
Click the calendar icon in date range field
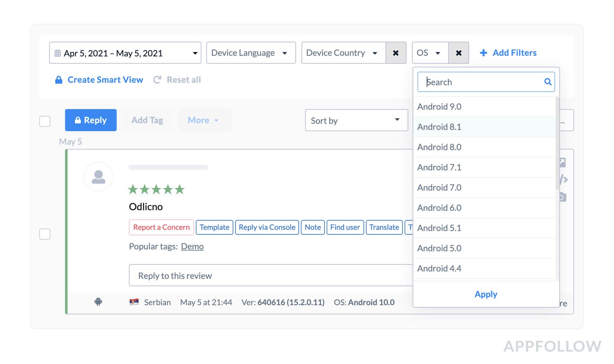[x=58, y=53]
